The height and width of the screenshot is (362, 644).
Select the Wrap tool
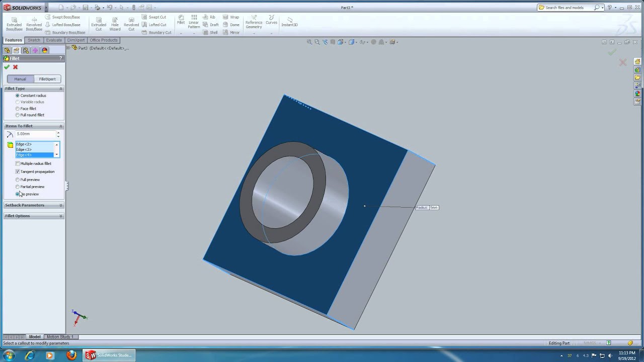coord(231,17)
